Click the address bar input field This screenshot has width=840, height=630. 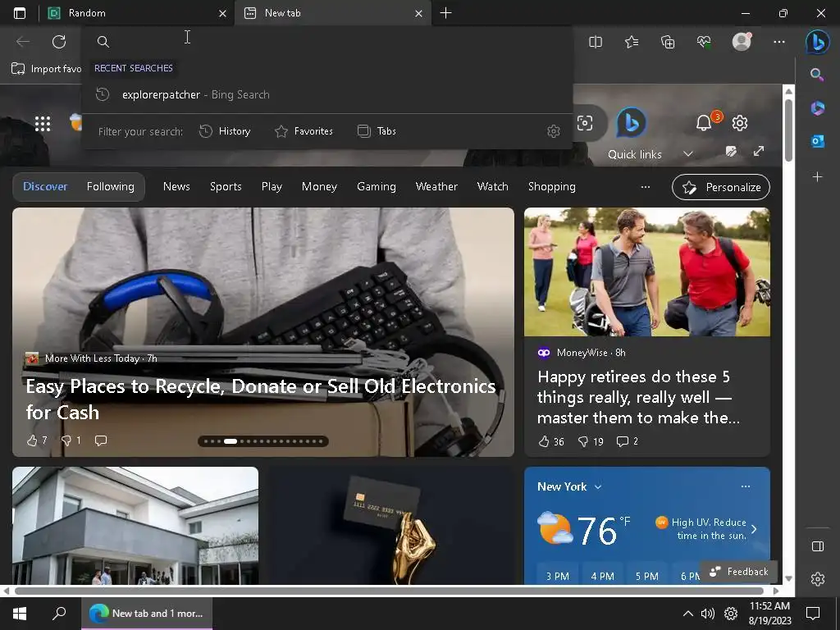click(x=326, y=41)
